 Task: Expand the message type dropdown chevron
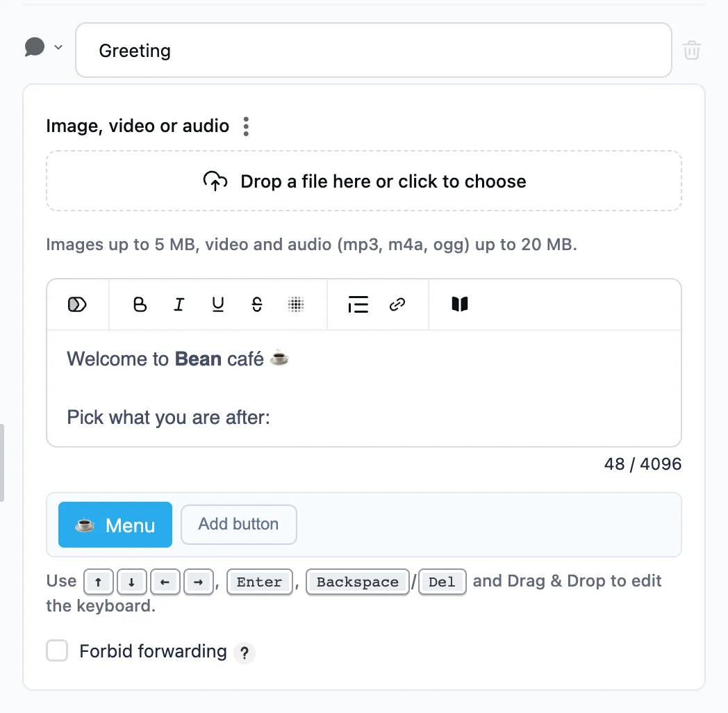tap(58, 47)
